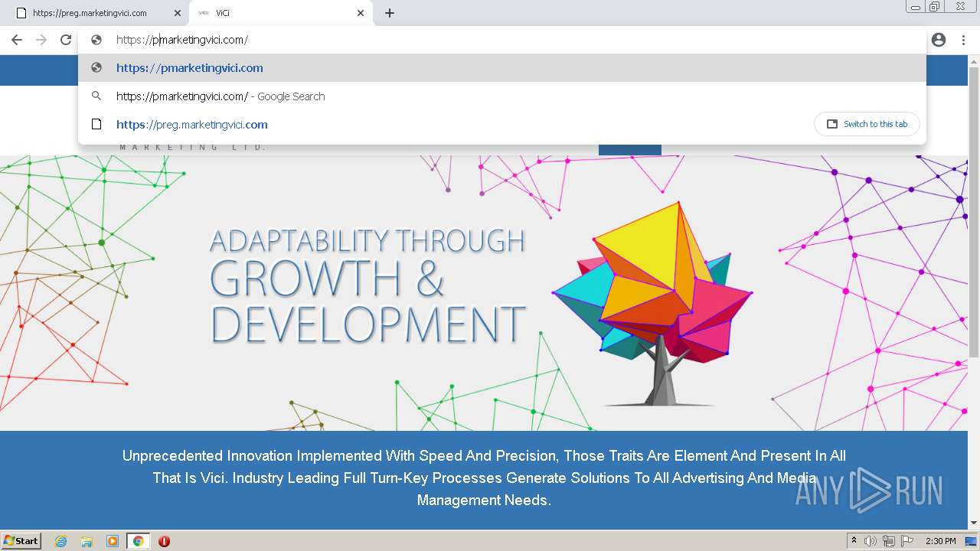The height and width of the screenshot is (551, 980).
Task: Click the scrollbar up arrow
Action: [x=974, y=60]
